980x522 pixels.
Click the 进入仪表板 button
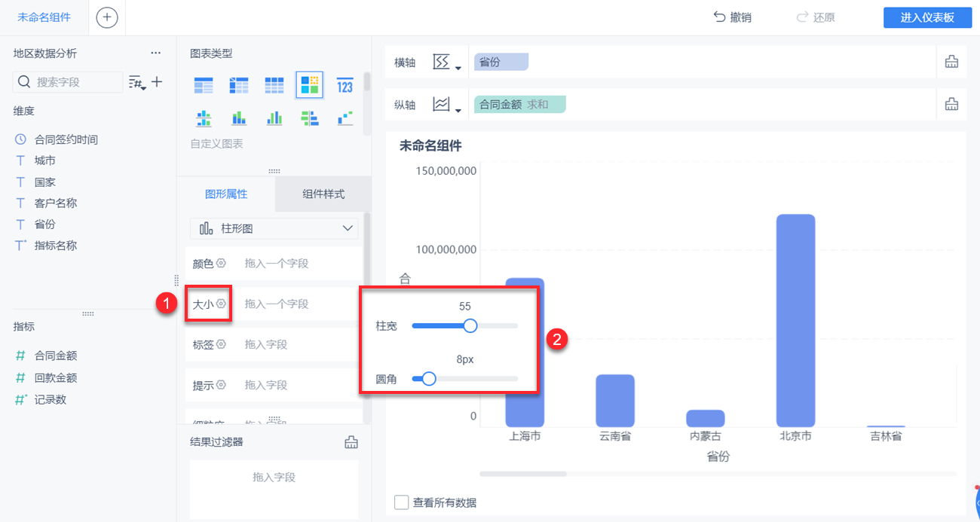coord(927,17)
